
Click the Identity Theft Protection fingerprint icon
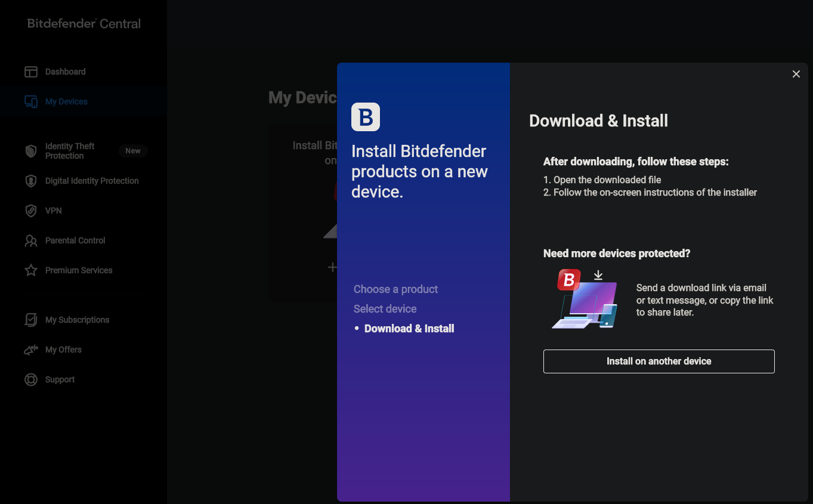[x=31, y=151]
